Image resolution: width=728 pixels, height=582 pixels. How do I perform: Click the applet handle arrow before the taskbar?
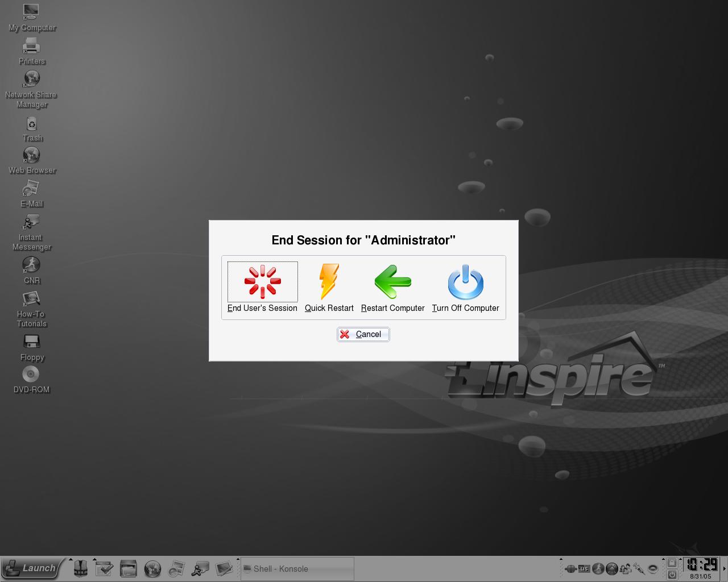click(x=238, y=560)
